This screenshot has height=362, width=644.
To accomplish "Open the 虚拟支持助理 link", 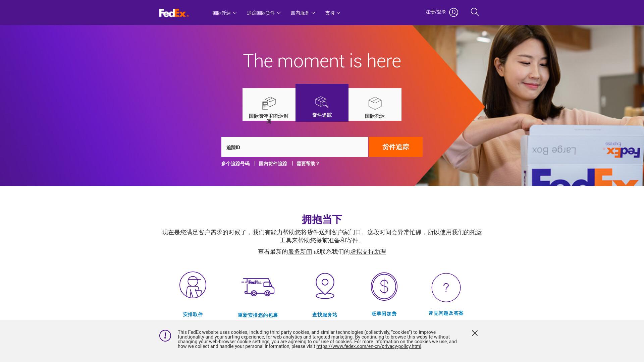I will coord(368,252).
